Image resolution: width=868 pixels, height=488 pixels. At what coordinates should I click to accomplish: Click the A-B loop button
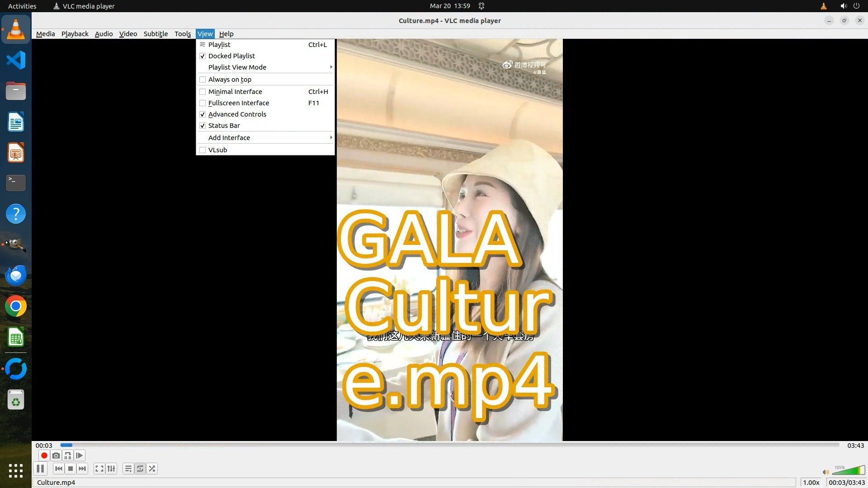coord(68,455)
